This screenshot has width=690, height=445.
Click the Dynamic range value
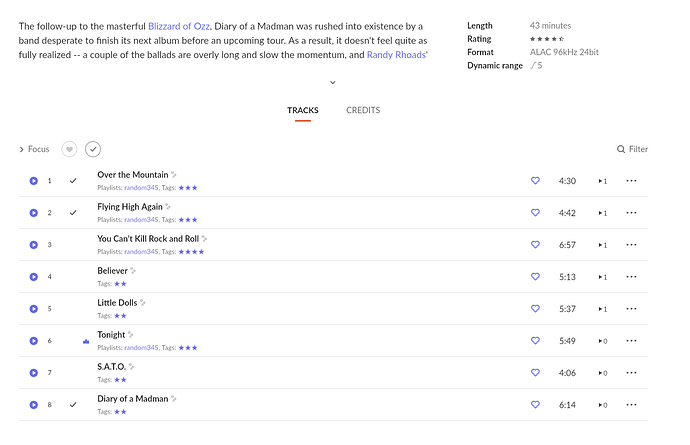click(x=536, y=66)
